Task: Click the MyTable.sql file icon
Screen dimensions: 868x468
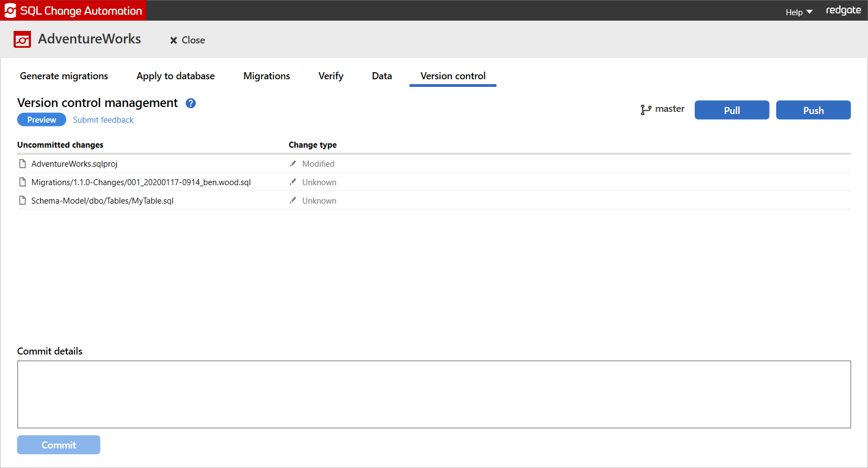Action: [x=22, y=201]
